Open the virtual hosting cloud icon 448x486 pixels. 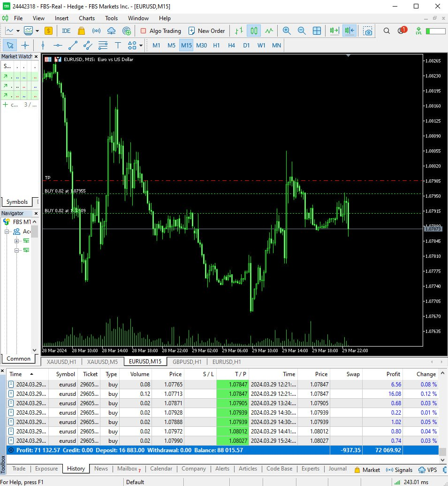111,31
